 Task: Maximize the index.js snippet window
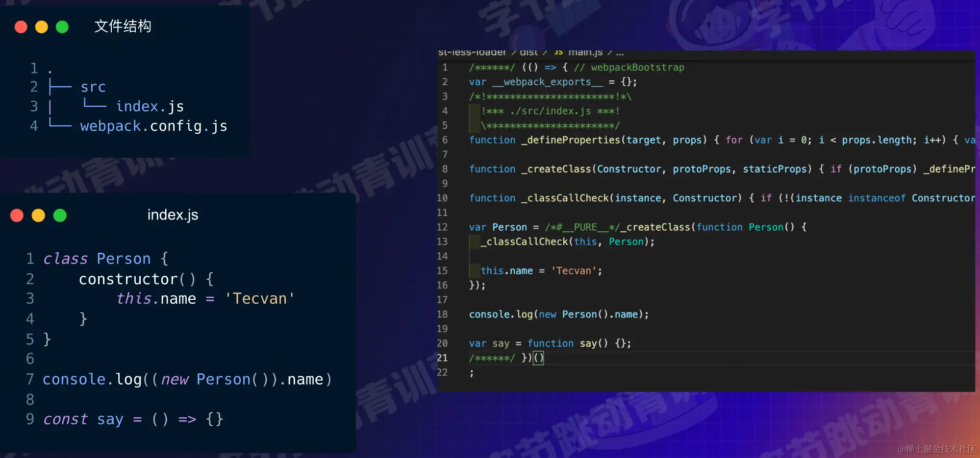[x=60, y=216]
